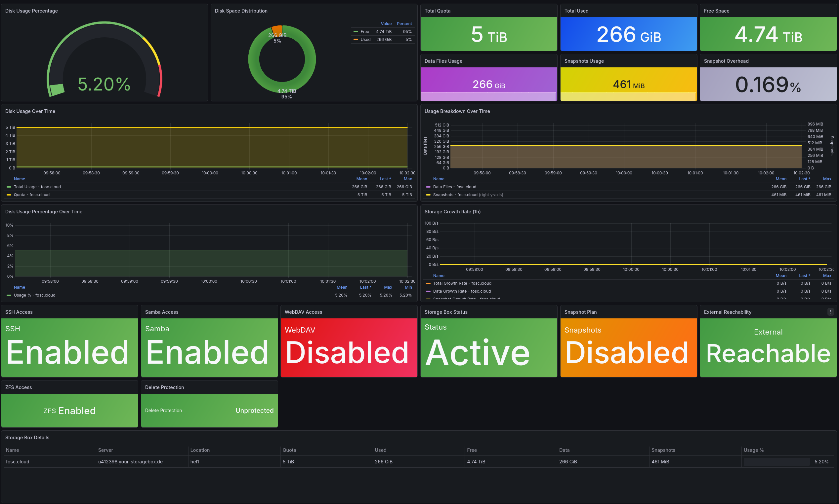This screenshot has width=839, height=504.
Task: Click the Snapshots legend color marker
Action: coord(428,195)
